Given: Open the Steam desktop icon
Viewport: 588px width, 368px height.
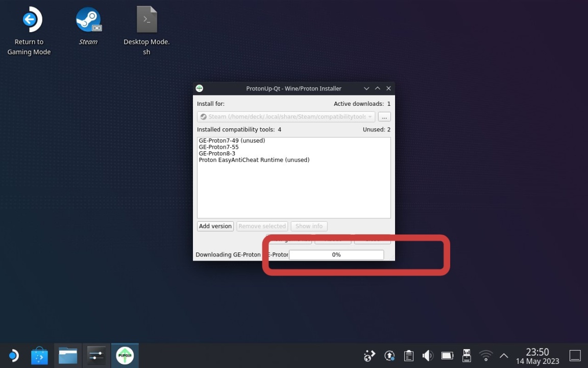Looking at the screenshot, I should [88, 26].
